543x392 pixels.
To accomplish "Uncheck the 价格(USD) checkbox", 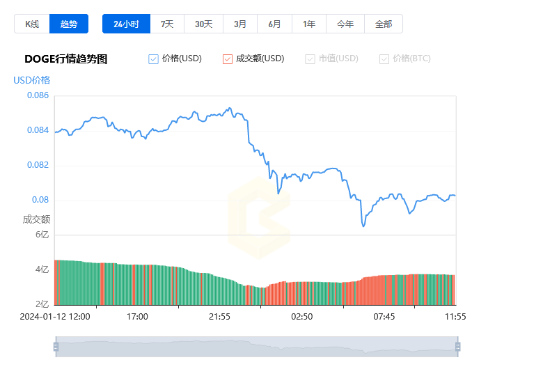I will 154,59.
